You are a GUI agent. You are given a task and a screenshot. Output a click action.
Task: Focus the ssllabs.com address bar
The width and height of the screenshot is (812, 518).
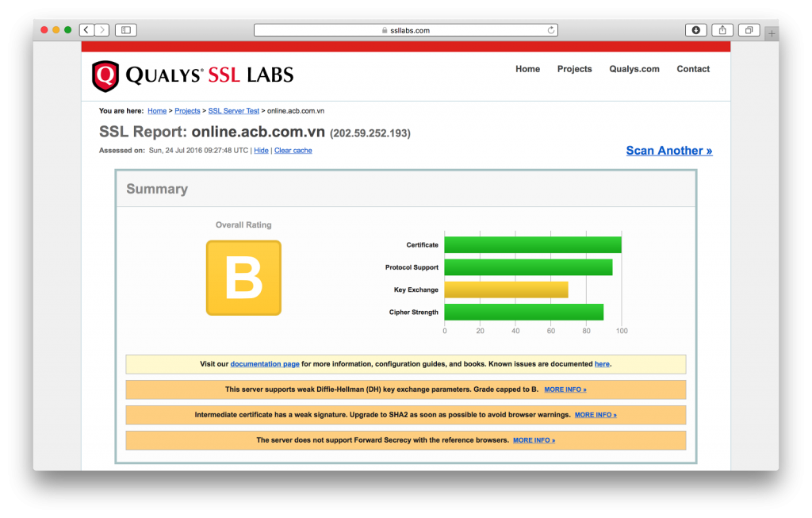pos(405,30)
